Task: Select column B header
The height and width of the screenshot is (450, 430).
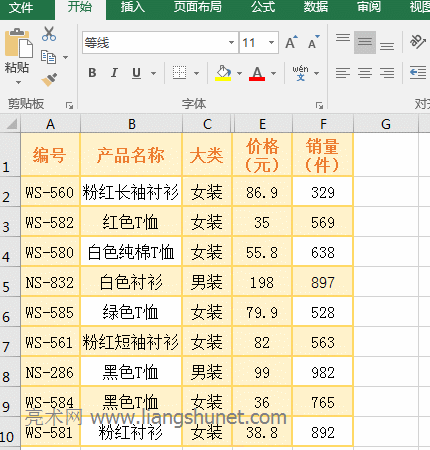Action: click(132, 124)
